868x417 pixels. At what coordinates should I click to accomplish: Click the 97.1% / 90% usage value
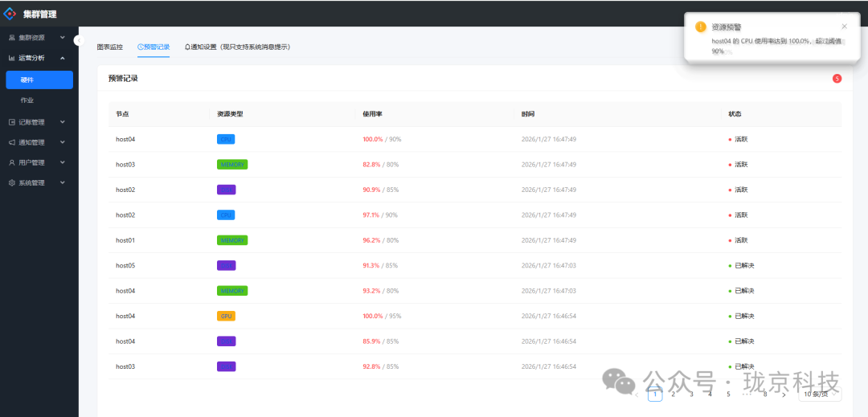pyautogui.click(x=380, y=215)
